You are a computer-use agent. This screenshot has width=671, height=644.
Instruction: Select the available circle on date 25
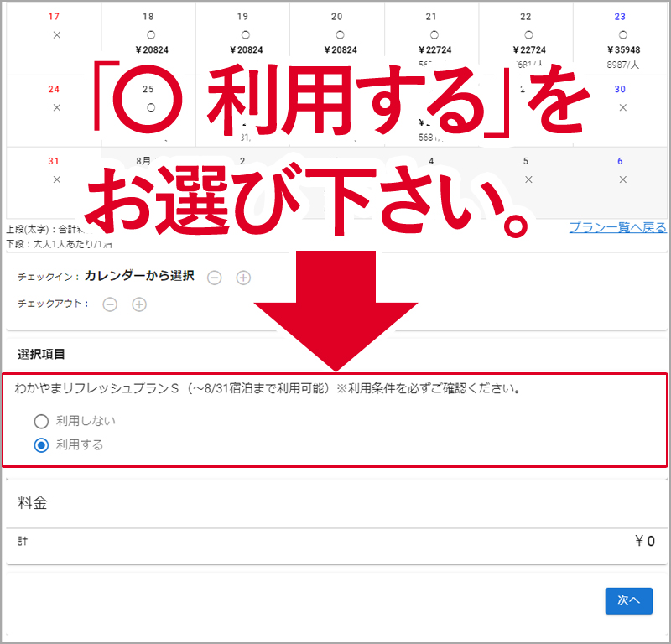(151, 107)
